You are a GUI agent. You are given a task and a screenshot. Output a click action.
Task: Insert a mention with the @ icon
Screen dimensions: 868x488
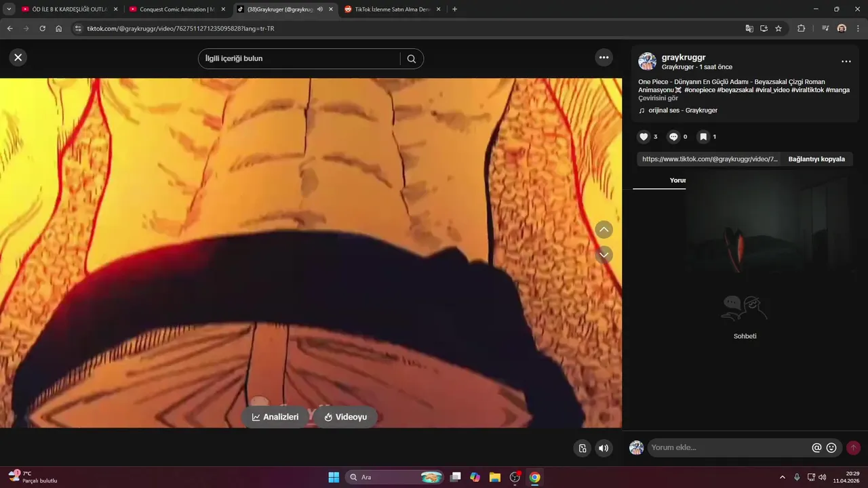coord(816,448)
